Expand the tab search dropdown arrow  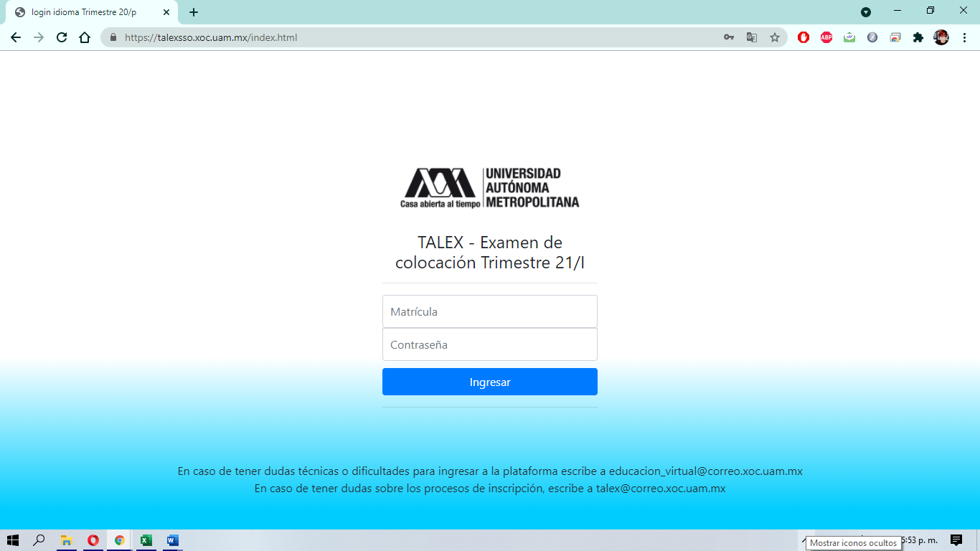pos(866,12)
